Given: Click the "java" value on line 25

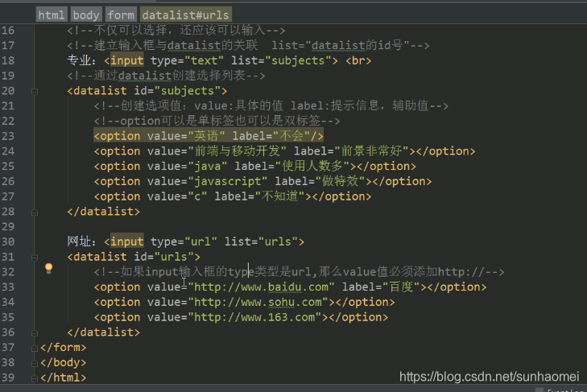Looking at the screenshot, I should (208, 167).
